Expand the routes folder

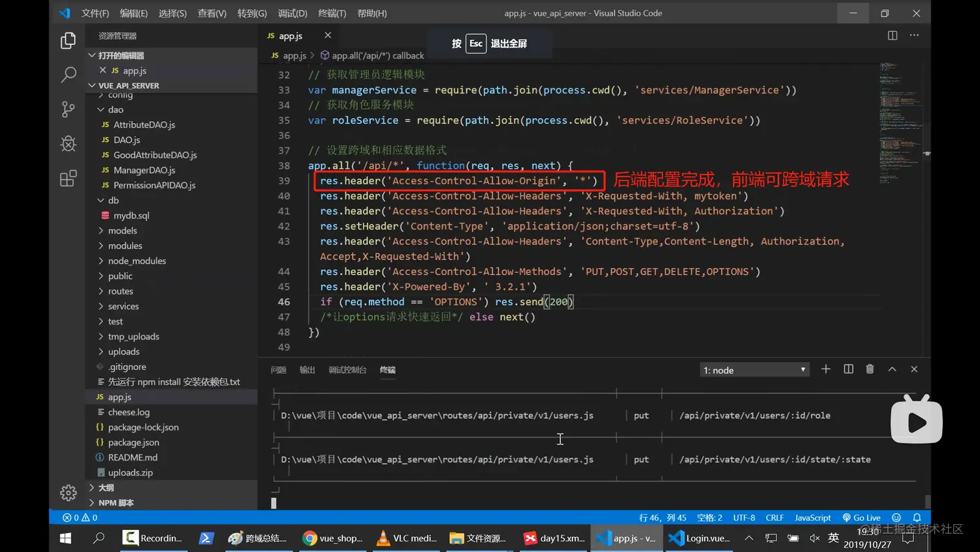pos(101,291)
